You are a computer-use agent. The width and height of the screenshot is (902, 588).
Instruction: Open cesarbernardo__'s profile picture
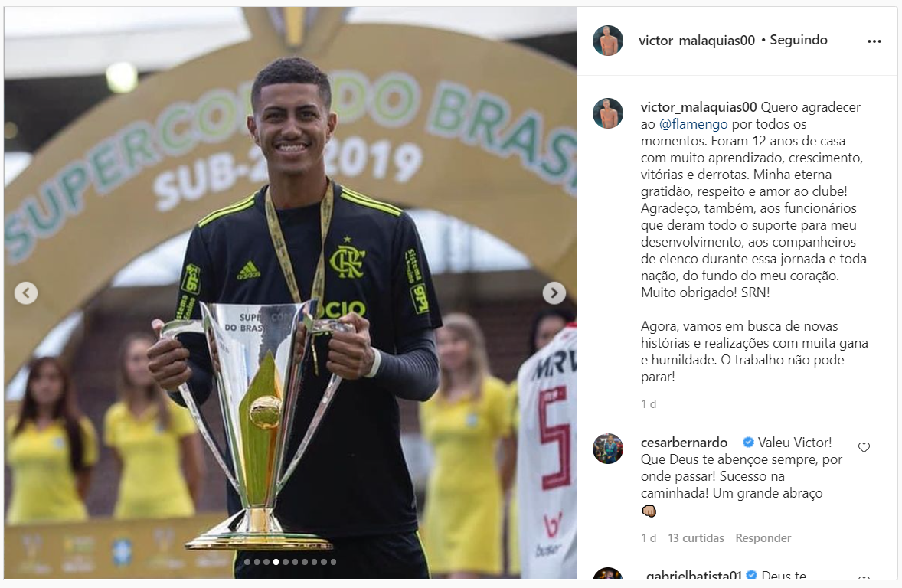pyautogui.click(x=608, y=448)
